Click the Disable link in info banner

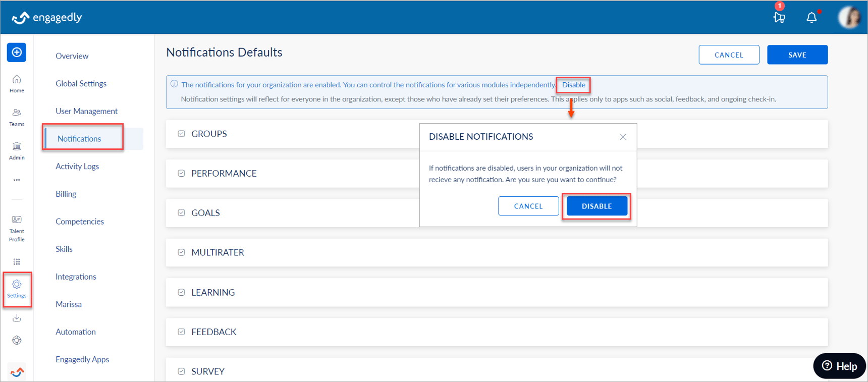[574, 85]
